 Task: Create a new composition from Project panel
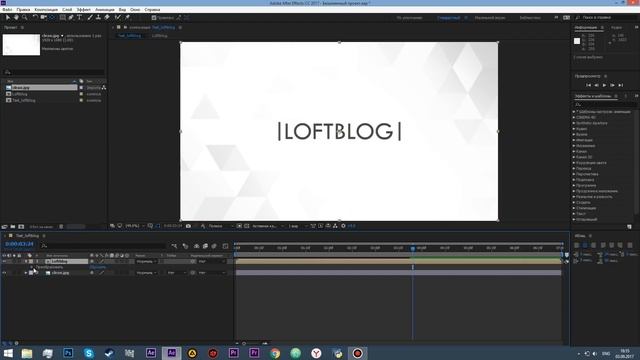point(21,227)
